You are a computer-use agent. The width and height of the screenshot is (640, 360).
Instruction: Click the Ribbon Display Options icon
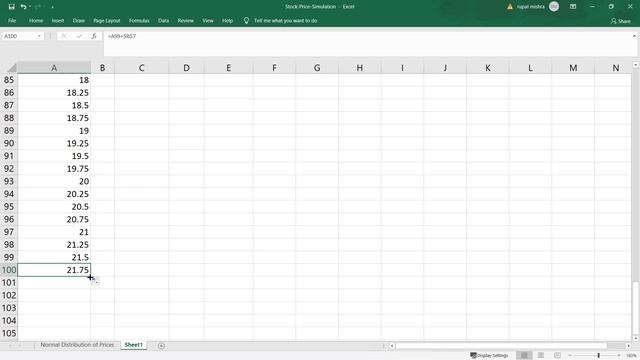point(573,7)
